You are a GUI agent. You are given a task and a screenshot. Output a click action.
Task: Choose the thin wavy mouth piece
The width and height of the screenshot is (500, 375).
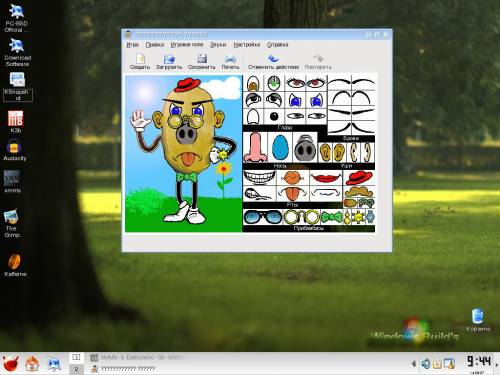(x=326, y=193)
